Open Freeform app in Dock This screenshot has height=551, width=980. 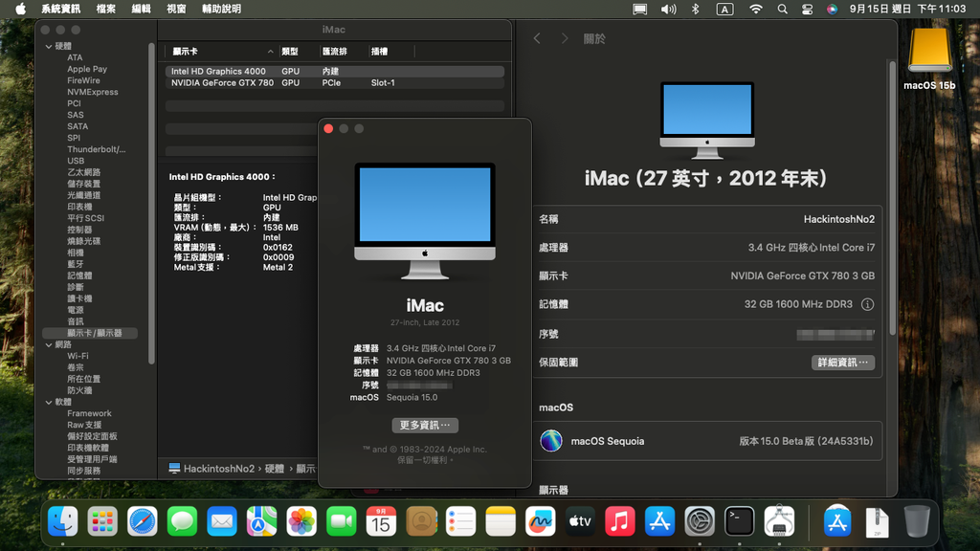point(541,521)
